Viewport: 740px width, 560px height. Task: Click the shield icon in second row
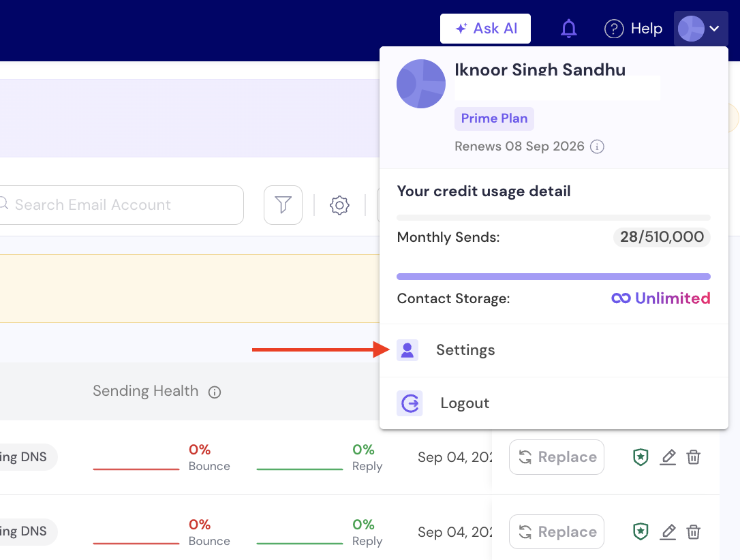(641, 531)
